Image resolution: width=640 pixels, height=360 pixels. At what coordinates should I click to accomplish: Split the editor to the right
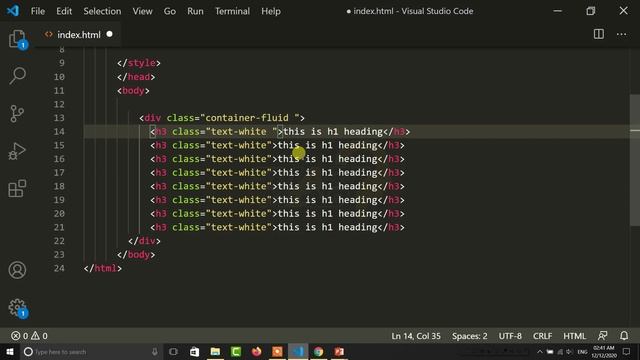tap(598, 34)
